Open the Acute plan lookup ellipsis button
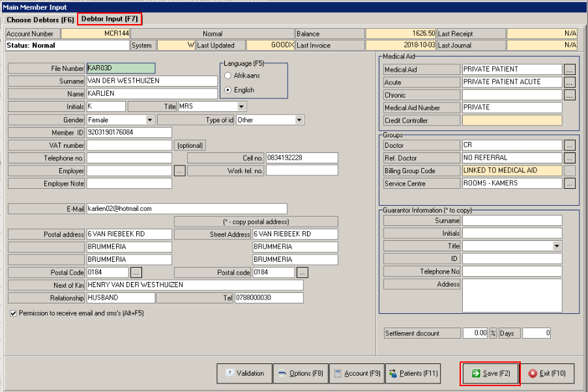 click(x=570, y=82)
